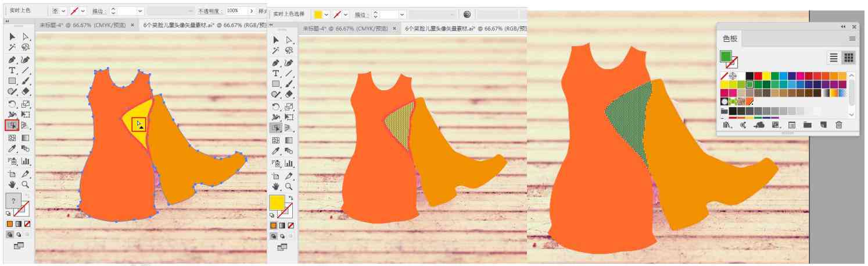Viewport: 868px width, 266px height.
Task: Switch the Swatches panel to thumbnail view
Action: (849, 58)
